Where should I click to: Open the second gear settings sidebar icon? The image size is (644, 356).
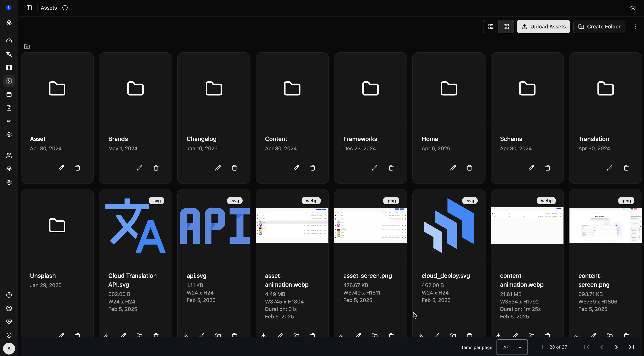pos(9,182)
